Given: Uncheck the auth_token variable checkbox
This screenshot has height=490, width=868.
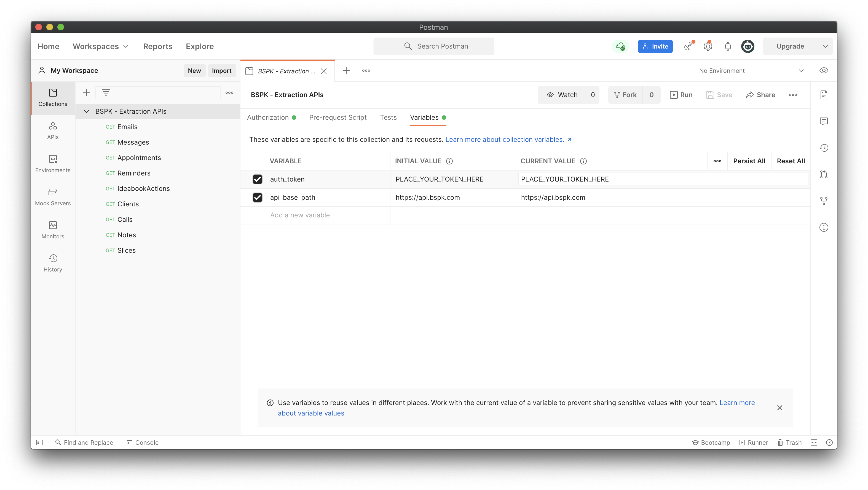Looking at the screenshot, I should (x=258, y=179).
